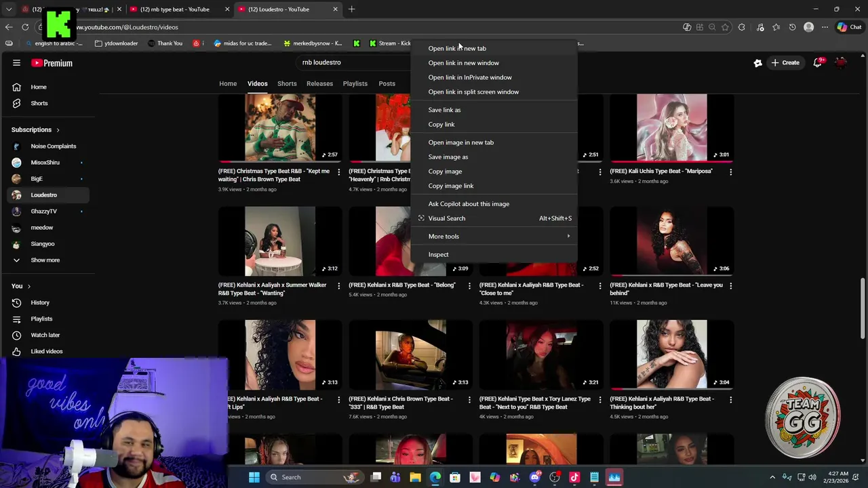The width and height of the screenshot is (868, 488).
Task: Open the Edge profile avatar
Action: click(x=808, y=27)
